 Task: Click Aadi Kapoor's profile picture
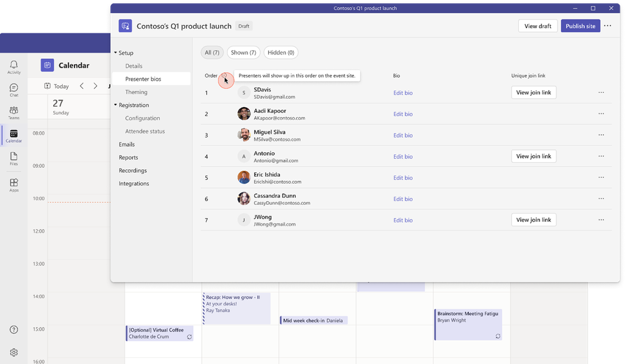(x=244, y=114)
